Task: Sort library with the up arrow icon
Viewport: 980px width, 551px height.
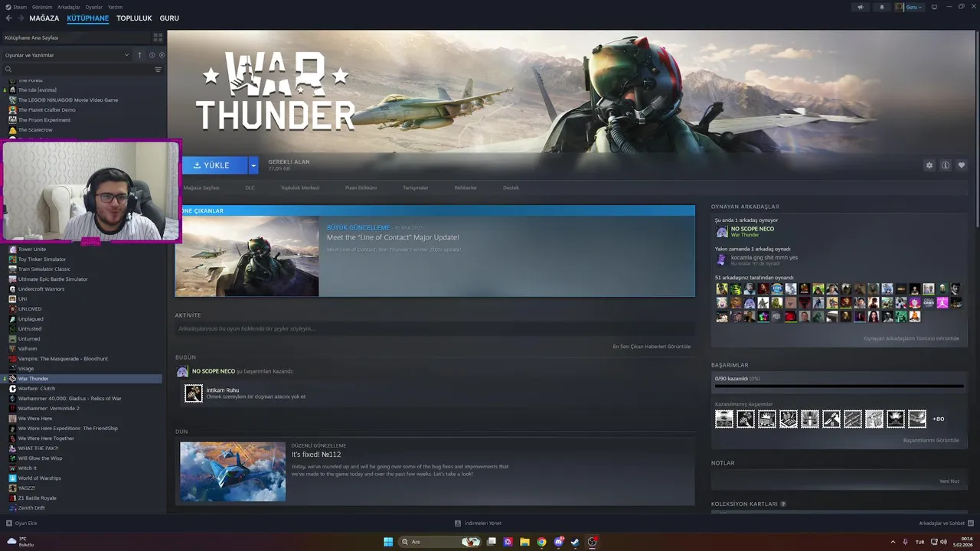Action: [139, 55]
